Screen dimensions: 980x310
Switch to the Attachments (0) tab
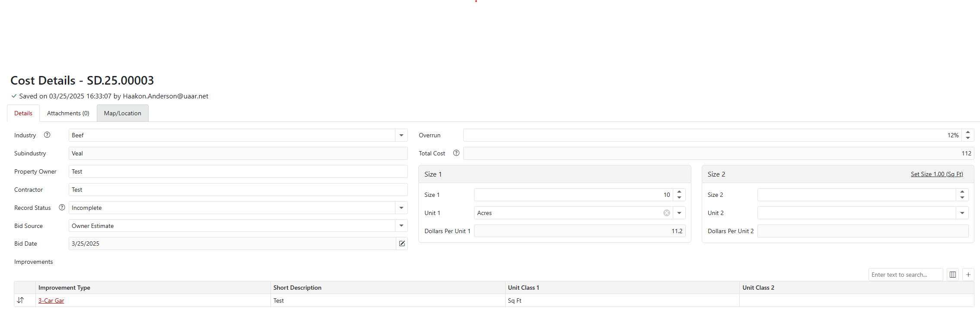click(x=68, y=113)
